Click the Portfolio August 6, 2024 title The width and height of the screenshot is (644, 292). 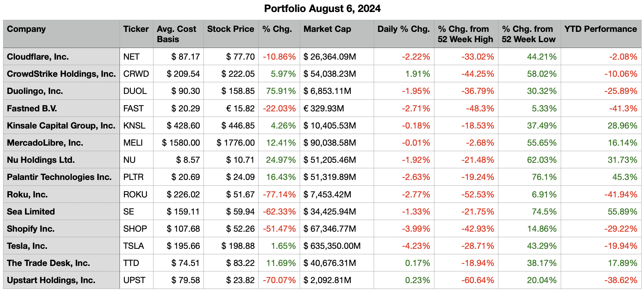pos(322,9)
